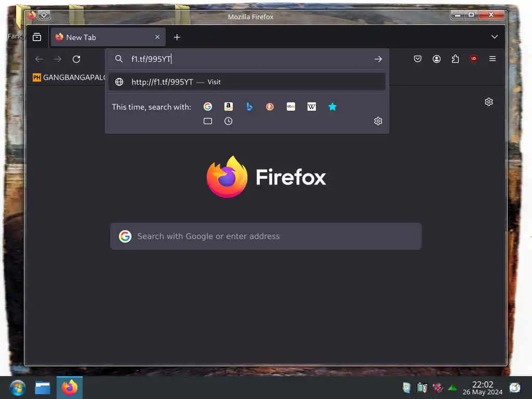Screen dimensions: 532x399
Task: Search this time with eBay
Action: point(291,107)
